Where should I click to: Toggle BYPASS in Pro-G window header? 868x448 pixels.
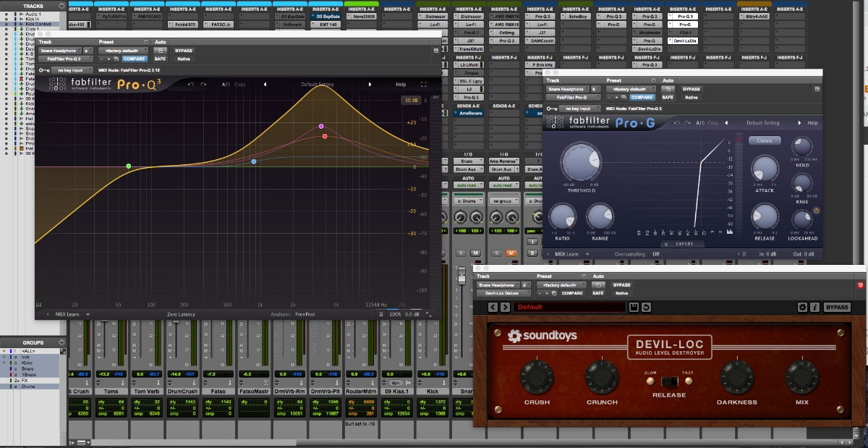(691, 89)
